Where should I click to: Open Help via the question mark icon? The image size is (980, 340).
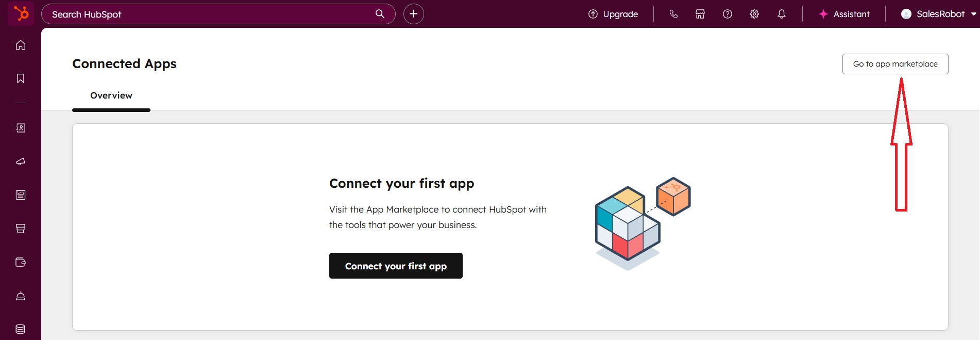pos(727,14)
